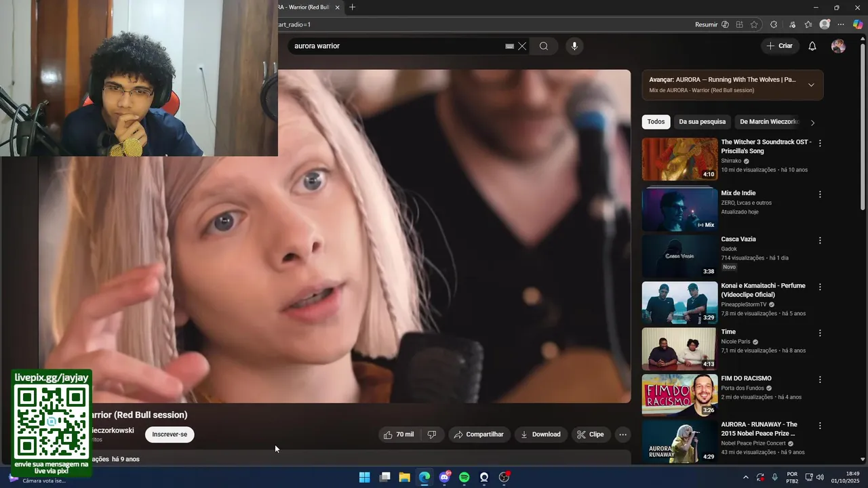The image size is (868, 488).
Task: Add page to favorites with star icon
Action: tap(754, 24)
